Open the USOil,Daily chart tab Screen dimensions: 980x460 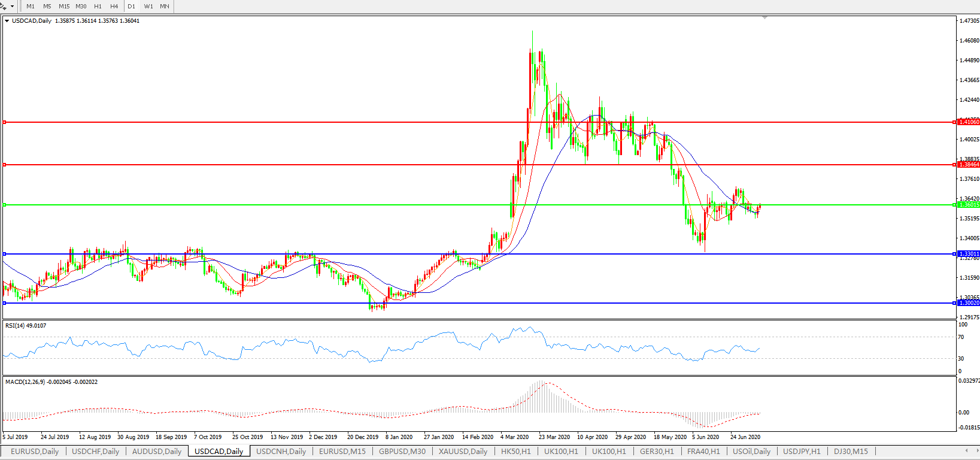pos(751,452)
